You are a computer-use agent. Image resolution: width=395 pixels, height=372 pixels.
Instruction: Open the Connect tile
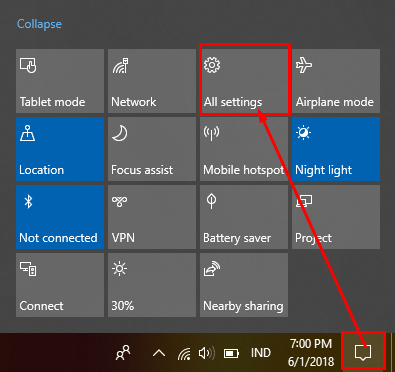tap(60, 285)
